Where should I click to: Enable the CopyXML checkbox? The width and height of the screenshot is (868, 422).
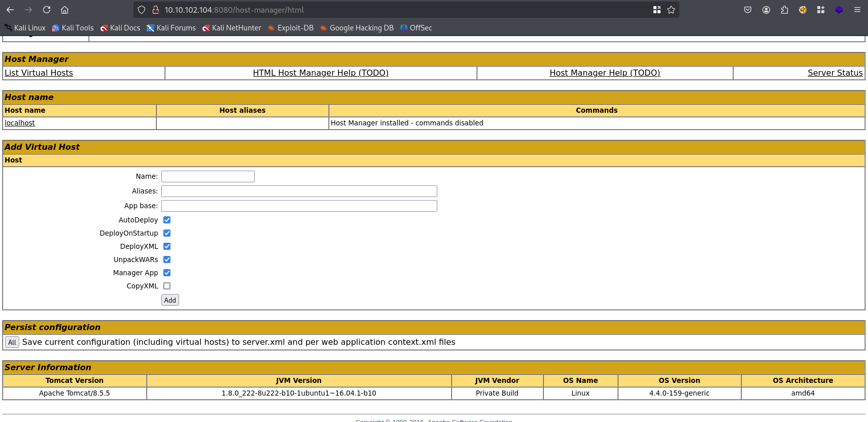(167, 286)
